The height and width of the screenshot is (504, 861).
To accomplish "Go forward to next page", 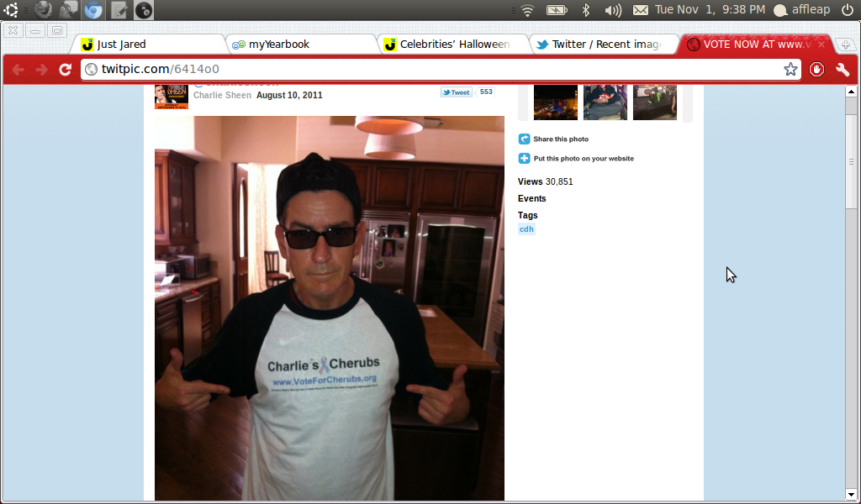I will tap(41, 69).
